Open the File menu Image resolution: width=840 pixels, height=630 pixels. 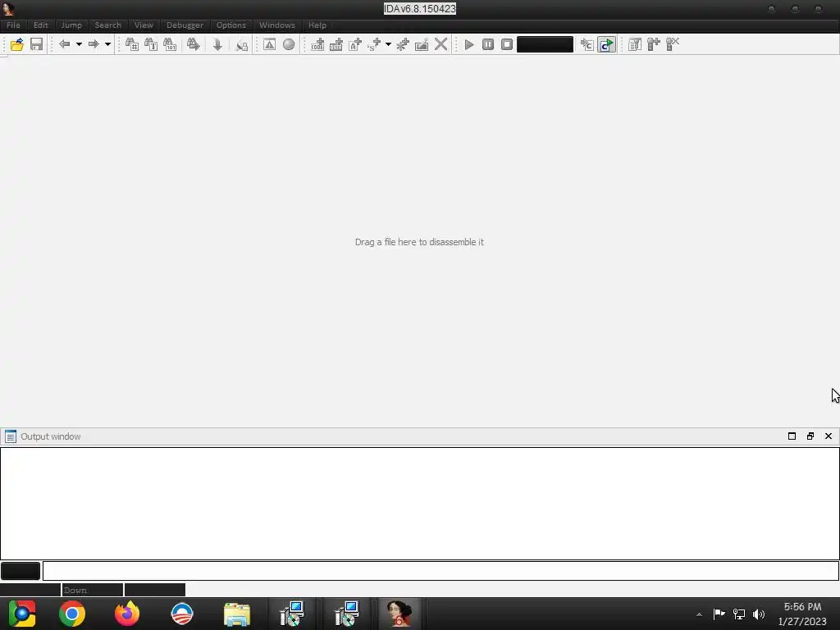pyautogui.click(x=13, y=25)
